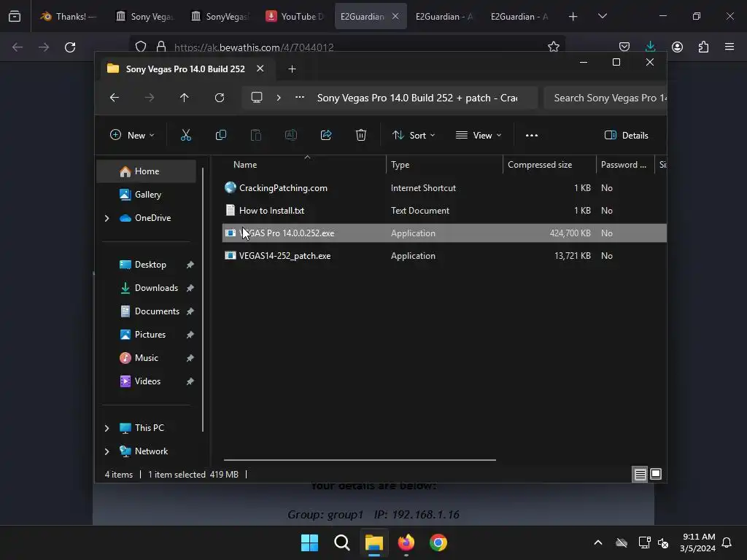The height and width of the screenshot is (560, 747).
Task: Open the notifications bell in the taskbar
Action: tap(727, 542)
